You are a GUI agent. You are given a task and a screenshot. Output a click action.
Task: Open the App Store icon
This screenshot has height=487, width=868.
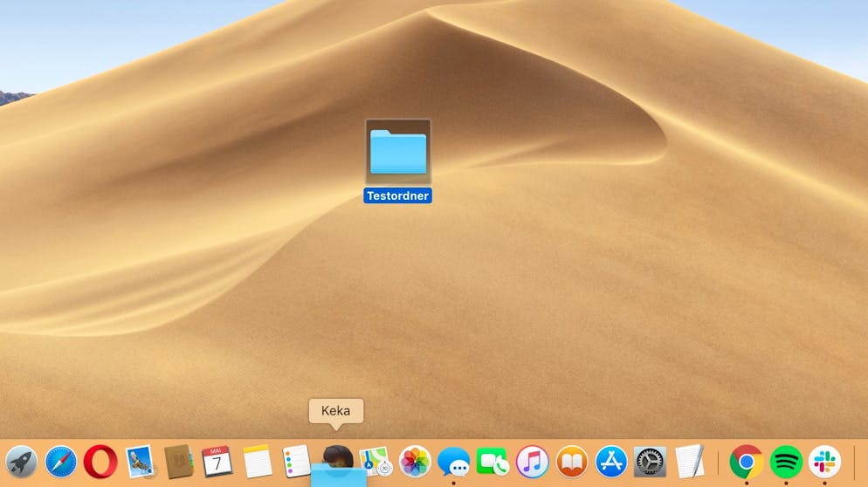(611, 462)
